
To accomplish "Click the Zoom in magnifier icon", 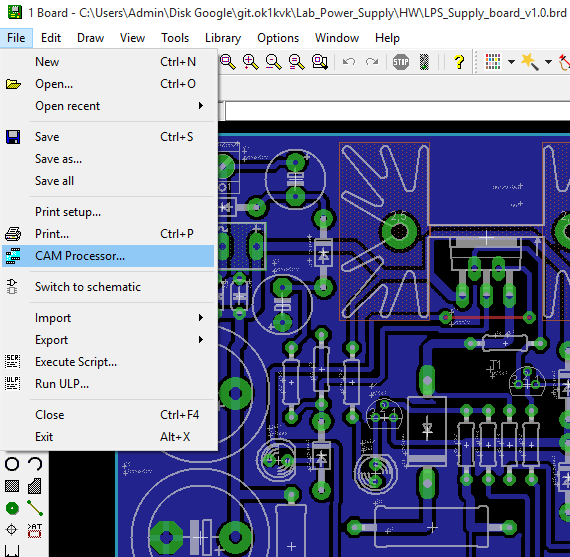I will click(x=251, y=62).
